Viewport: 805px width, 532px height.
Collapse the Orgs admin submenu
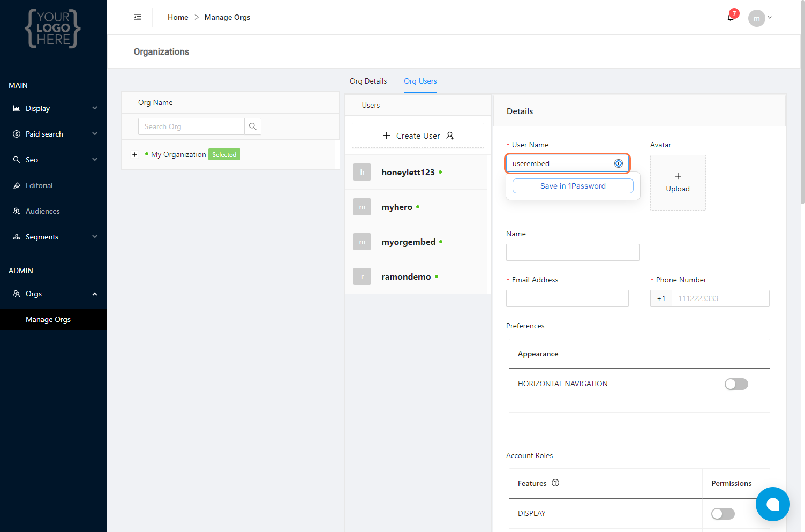[x=95, y=294]
